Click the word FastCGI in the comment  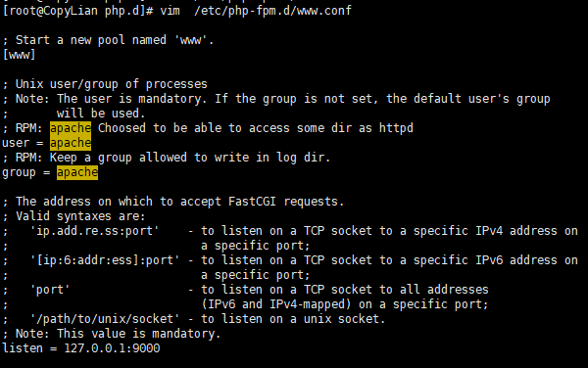pos(252,202)
